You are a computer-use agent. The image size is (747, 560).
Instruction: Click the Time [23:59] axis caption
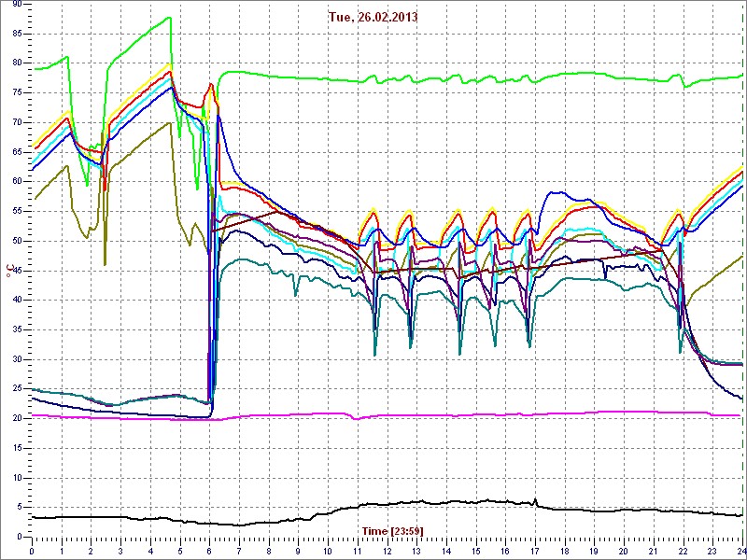point(392,530)
